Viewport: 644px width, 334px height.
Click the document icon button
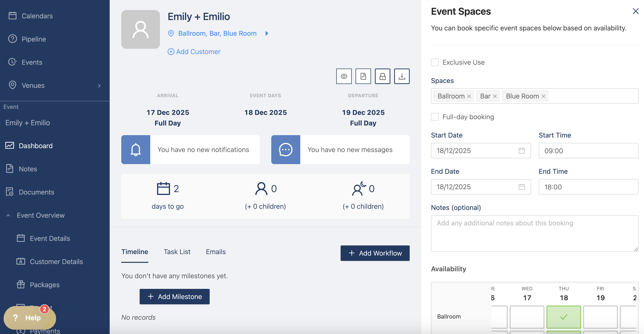pyautogui.click(x=363, y=76)
